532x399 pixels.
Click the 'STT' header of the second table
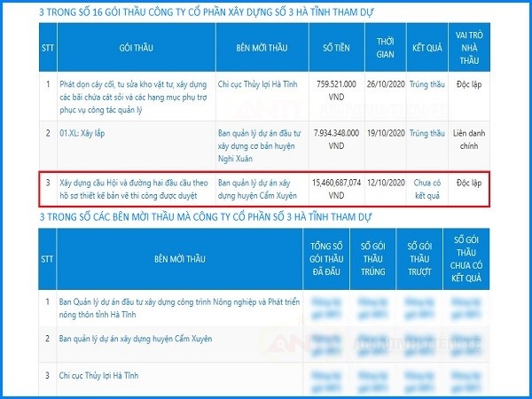[47, 259]
